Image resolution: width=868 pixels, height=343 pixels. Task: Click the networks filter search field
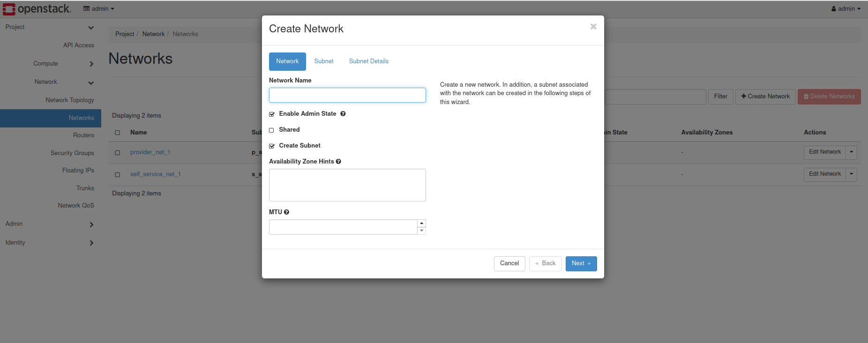click(x=655, y=97)
